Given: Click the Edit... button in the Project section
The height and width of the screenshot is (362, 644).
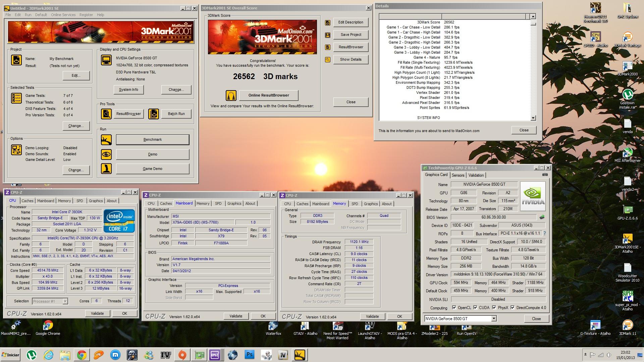Looking at the screenshot, I should point(76,76).
